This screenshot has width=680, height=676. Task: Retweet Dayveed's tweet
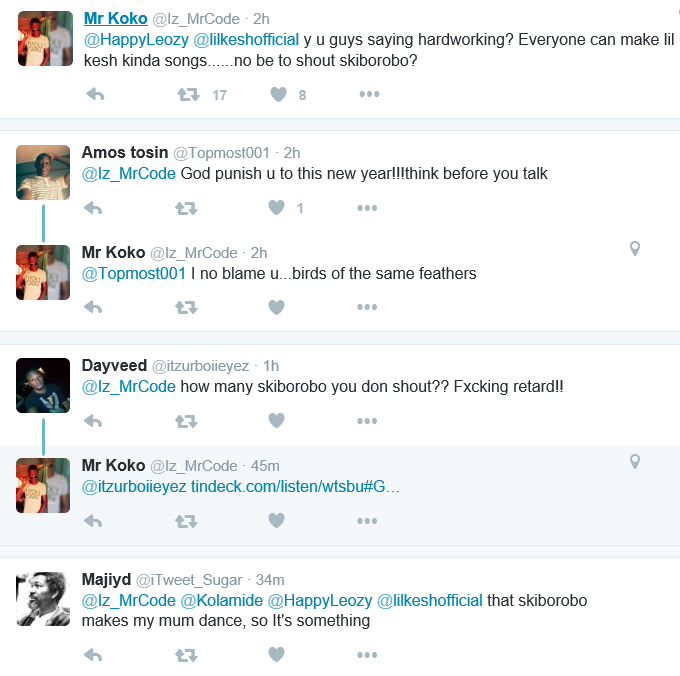pyautogui.click(x=186, y=421)
